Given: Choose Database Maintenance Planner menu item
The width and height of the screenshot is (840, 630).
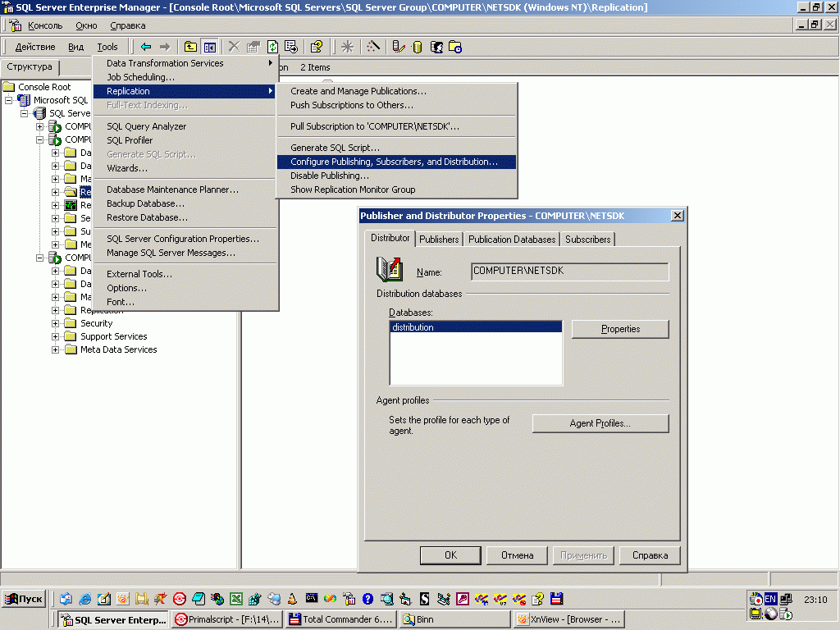Looking at the screenshot, I should 185,189.
